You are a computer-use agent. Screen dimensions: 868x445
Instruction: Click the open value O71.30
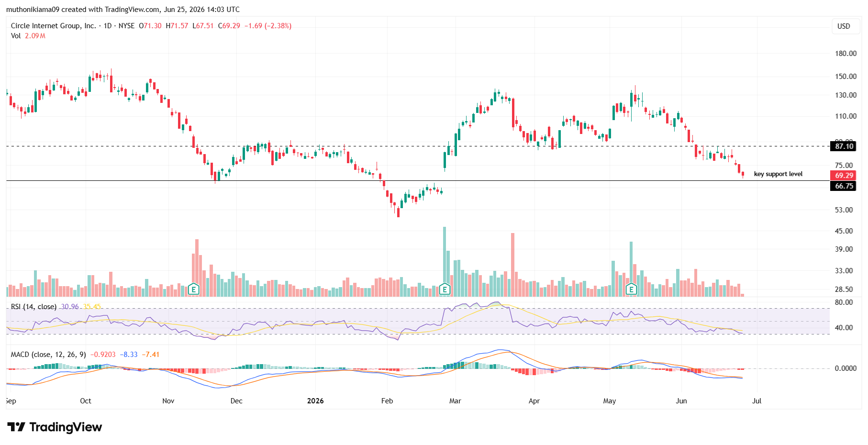(x=150, y=26)
